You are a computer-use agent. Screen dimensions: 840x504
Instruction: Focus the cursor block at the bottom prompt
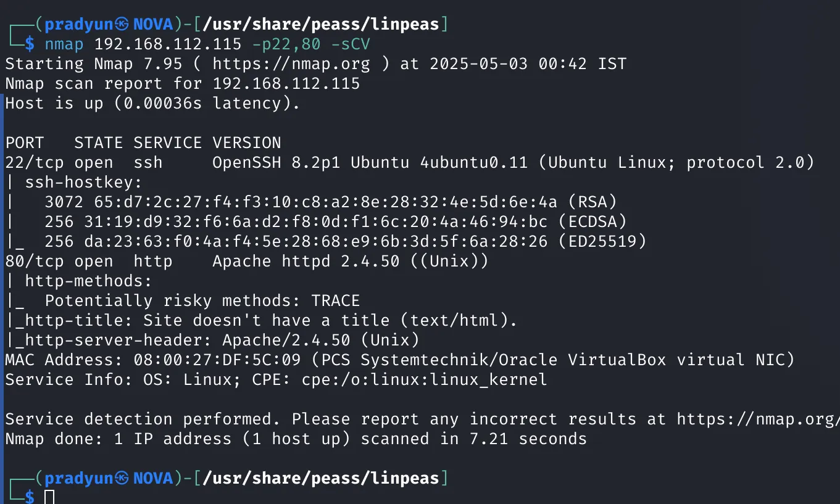coord(50,497)
